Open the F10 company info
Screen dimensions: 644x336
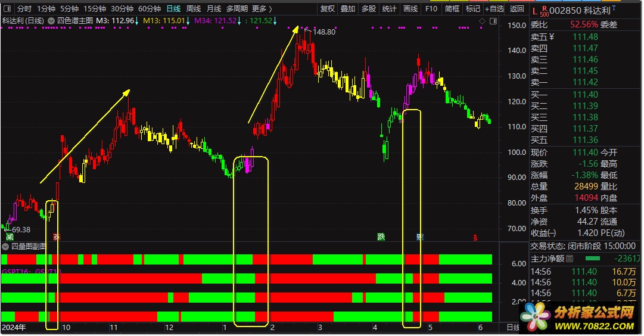coord(431,8)
